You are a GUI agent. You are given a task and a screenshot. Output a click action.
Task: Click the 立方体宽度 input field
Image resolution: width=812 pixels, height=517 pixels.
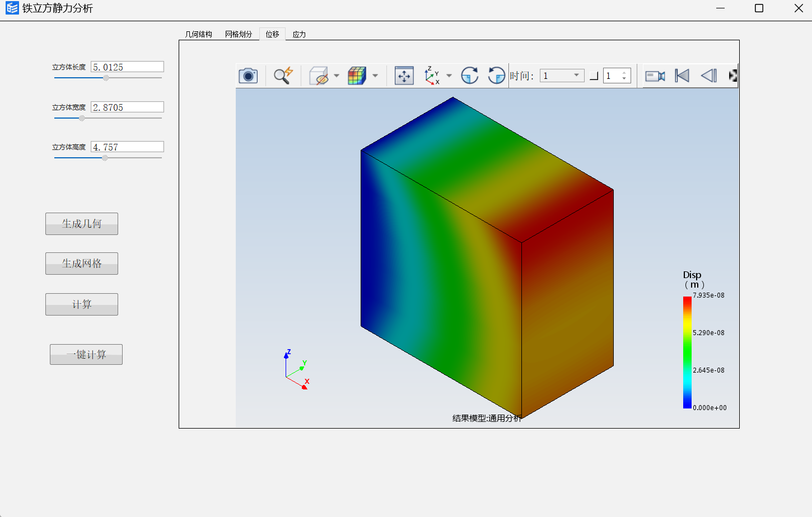[x=127, y=107]
